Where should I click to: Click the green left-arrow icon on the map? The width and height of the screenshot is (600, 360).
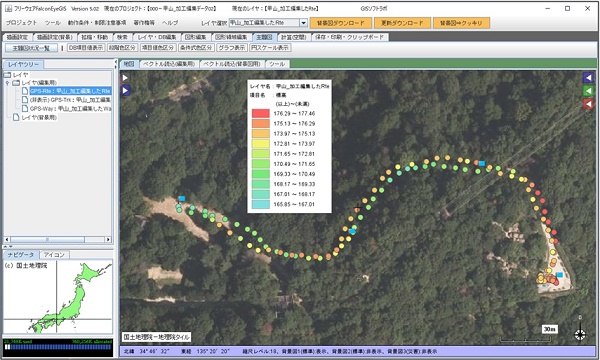click(588, 91)
